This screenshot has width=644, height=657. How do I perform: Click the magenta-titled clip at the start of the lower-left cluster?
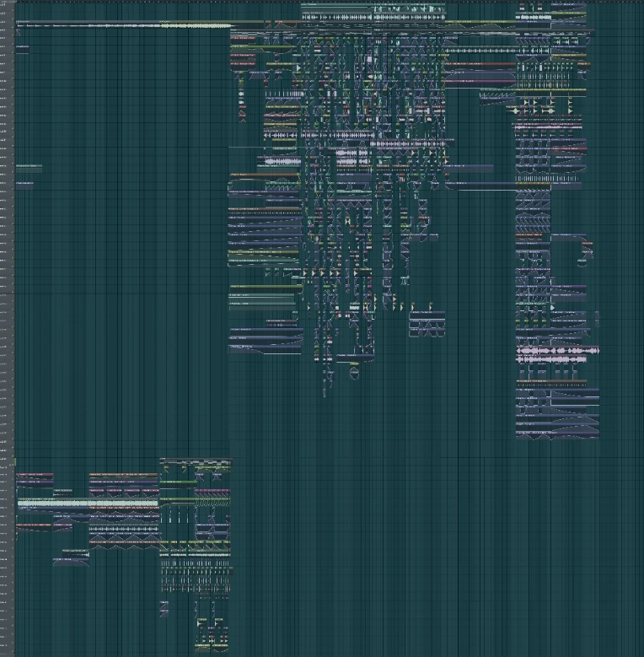pyautogui.click(x=35, y=477)
